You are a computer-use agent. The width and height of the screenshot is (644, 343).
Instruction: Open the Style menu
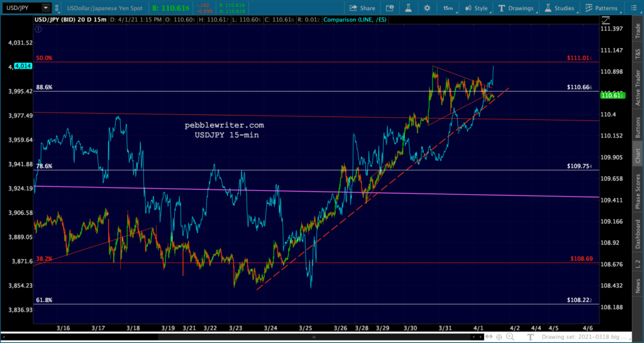[477, 8]
